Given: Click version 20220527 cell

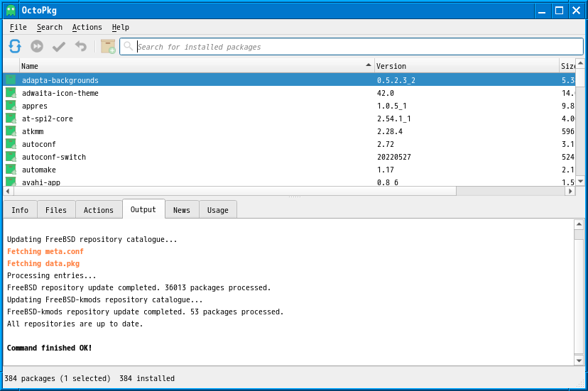Looking at the screenshot, I should [x=393, y=157].
